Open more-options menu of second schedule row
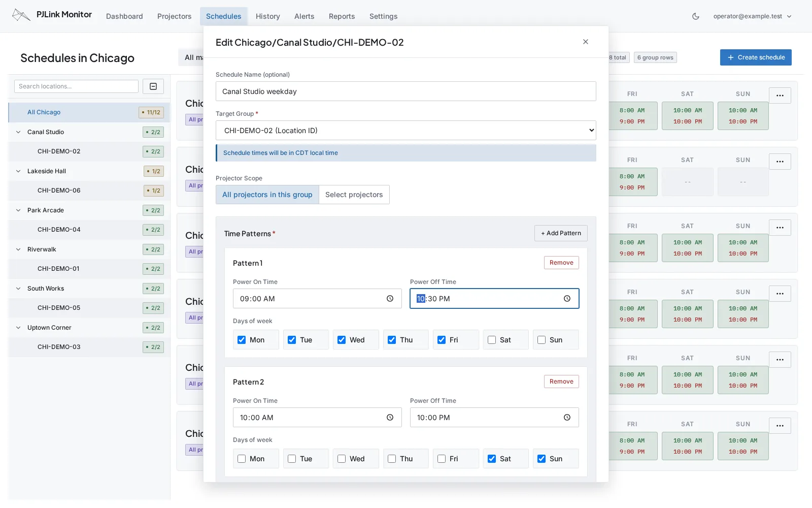The height and width of the screenshot is (508, 812). tap(780, 162)
